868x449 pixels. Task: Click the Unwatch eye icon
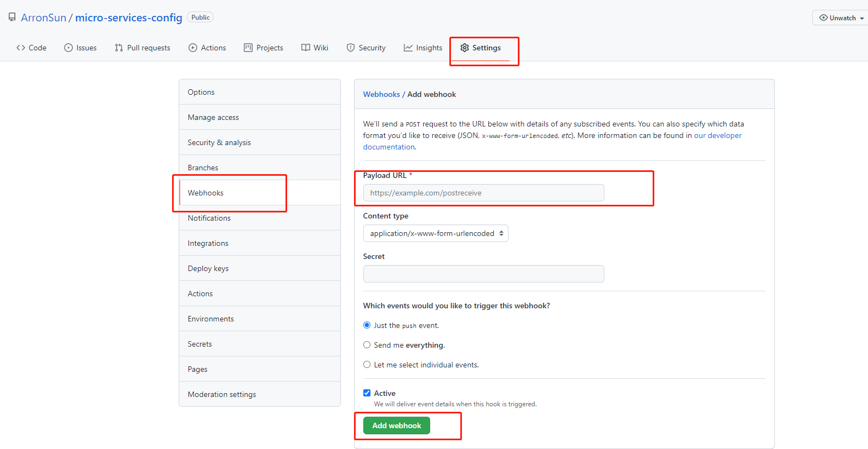824,18
